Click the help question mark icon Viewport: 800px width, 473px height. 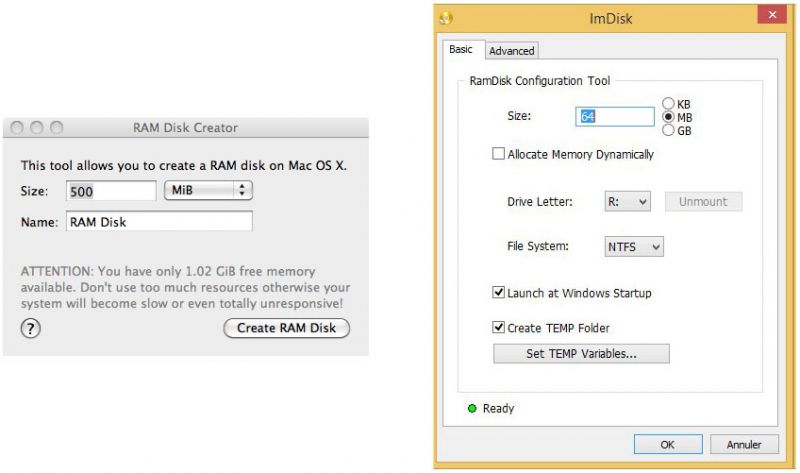(x=31, y=328)
